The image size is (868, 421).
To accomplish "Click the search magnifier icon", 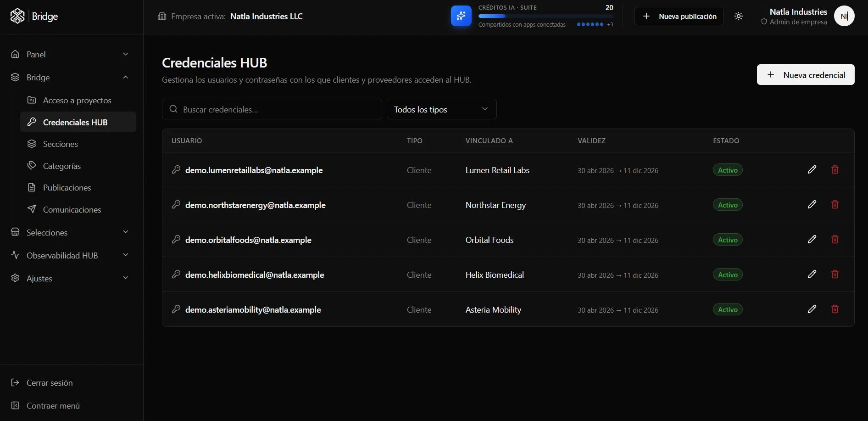I will pyautogui.click(x=173, y=109).
